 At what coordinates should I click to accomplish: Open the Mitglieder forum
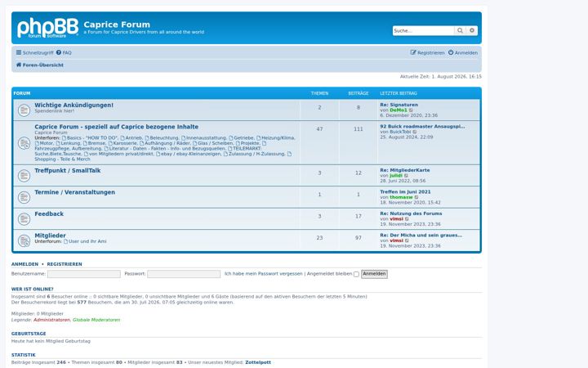(51, 236)
